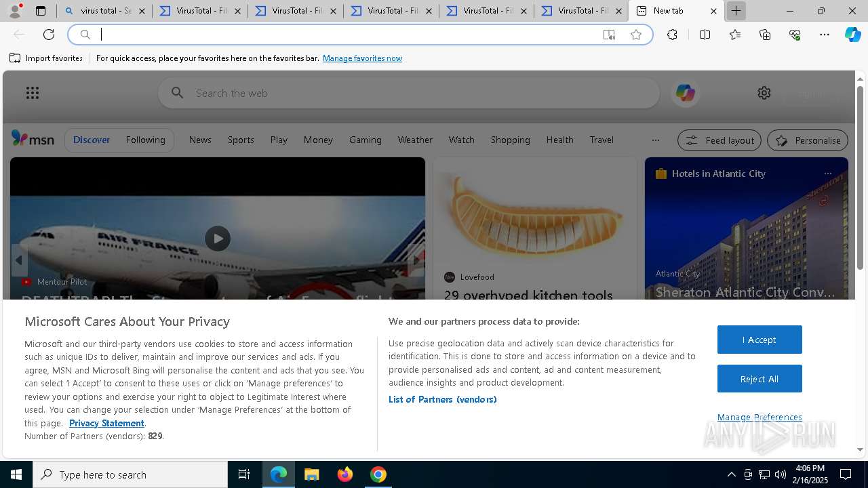Open more options on Hotels card

827,174
